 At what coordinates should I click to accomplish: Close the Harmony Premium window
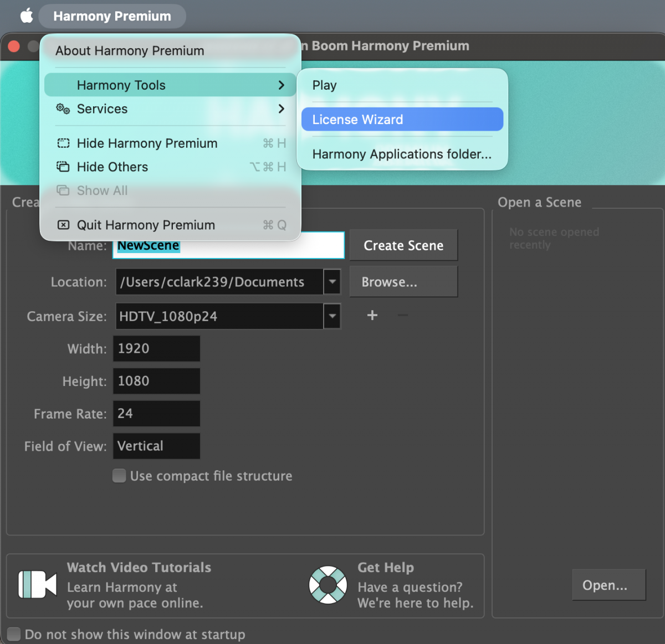tap(14, 46)
